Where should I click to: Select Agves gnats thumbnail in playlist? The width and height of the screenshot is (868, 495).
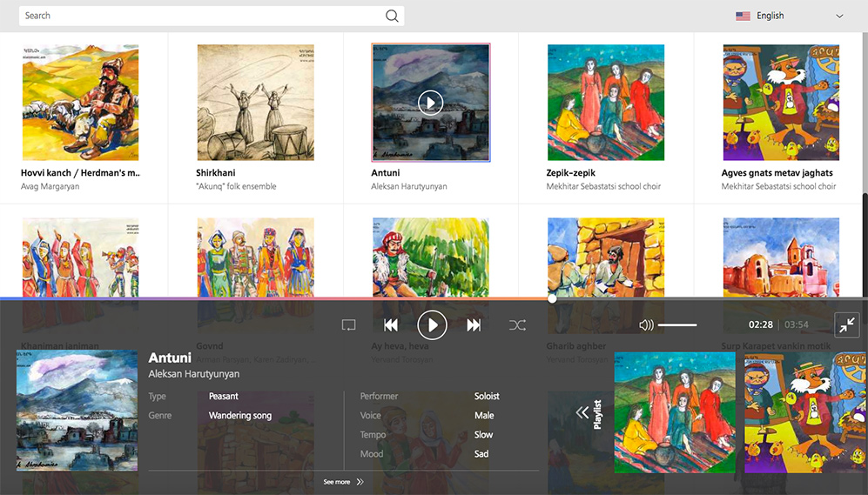[806, 412]
